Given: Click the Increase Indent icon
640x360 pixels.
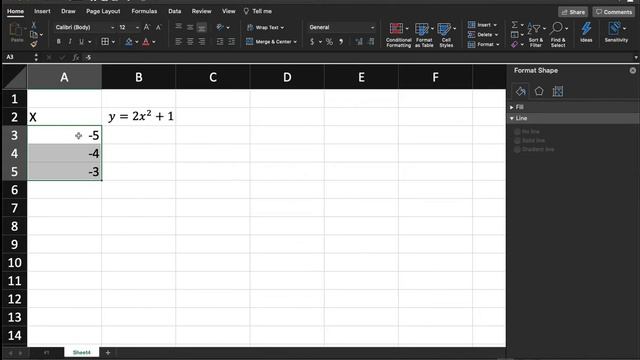Looking at the screenshot, I should coord(231,42).
